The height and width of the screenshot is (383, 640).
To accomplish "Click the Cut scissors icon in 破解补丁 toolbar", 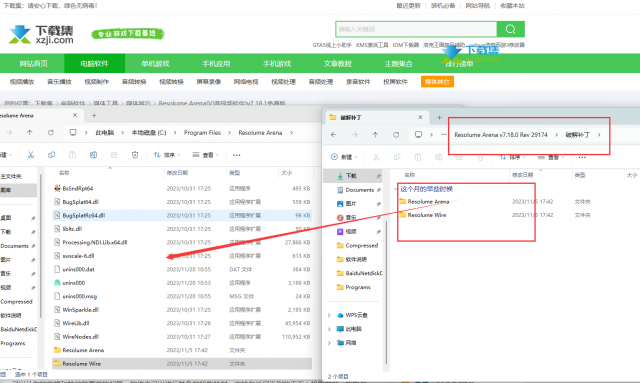I will [376, 157].
